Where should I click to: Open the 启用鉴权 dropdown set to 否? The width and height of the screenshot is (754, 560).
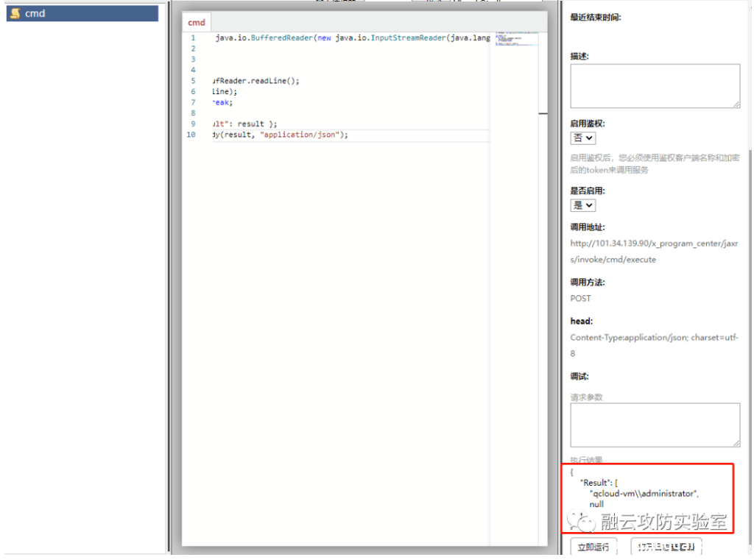tap(583, 138)
